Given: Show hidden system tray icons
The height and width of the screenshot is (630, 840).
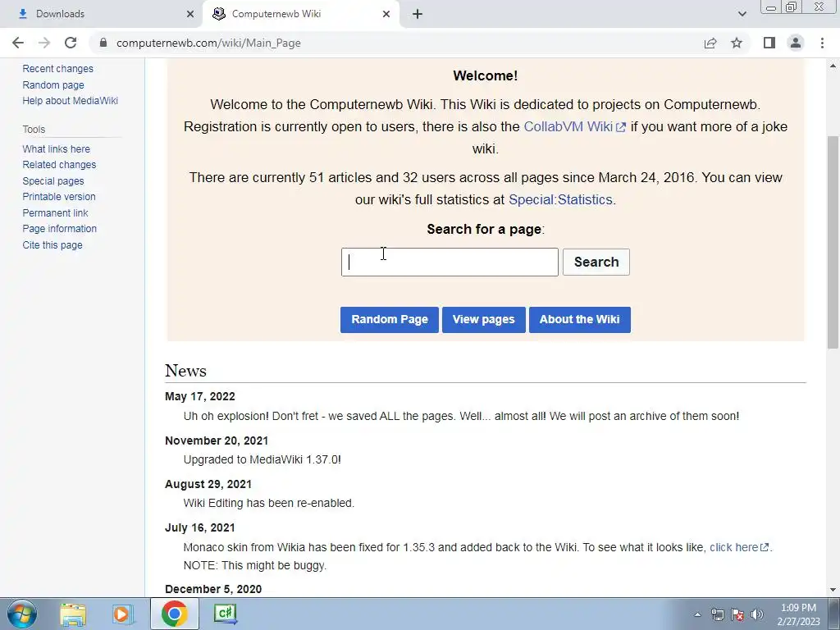Looking at the screenshot, I should [697, 614].
